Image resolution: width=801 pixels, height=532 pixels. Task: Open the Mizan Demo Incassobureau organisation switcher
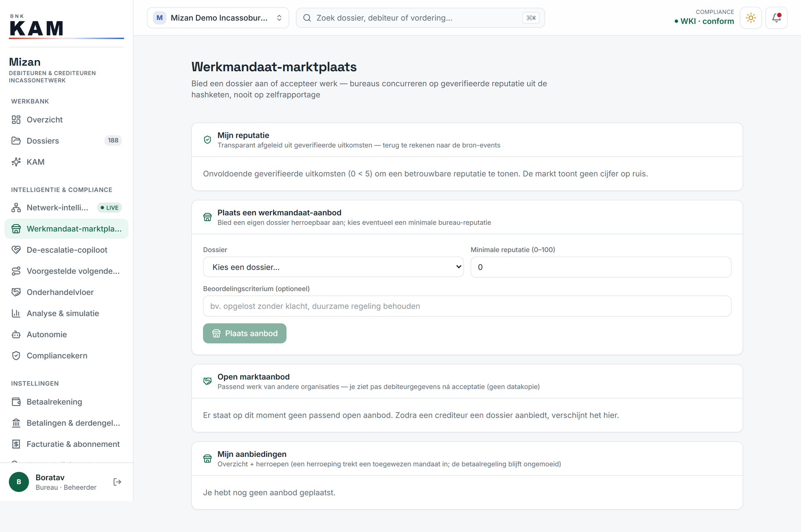218,18
